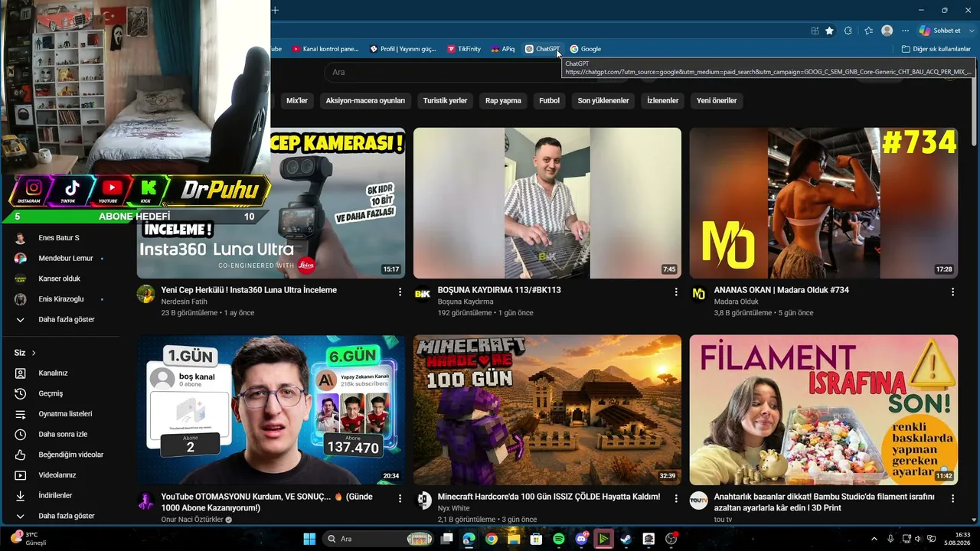Open Edge settings and more menu
This screenshot has width=980, height=551.
coord(906,31)
